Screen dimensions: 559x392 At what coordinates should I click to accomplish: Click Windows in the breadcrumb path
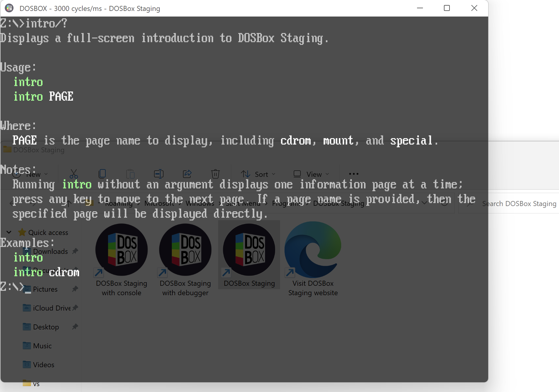click(x=200, y=203)
